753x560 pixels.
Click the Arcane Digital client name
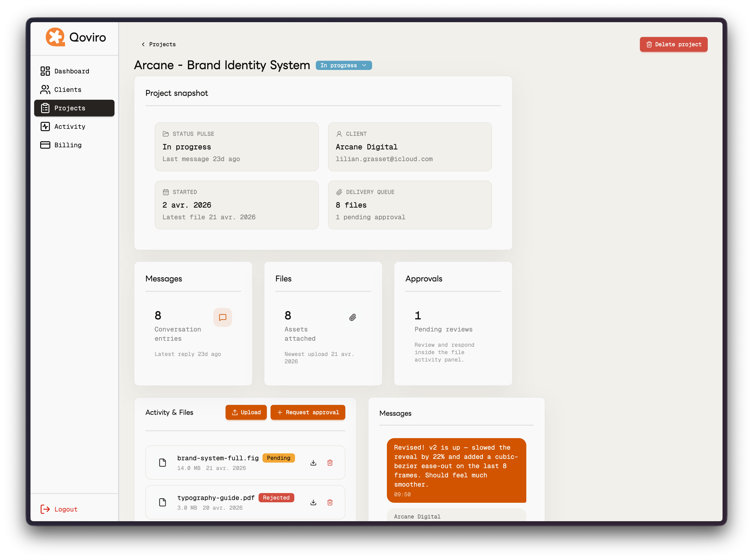367,147
